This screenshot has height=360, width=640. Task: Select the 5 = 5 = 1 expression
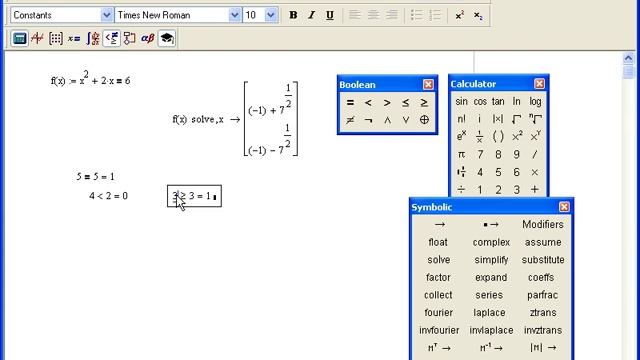(96, 177)
